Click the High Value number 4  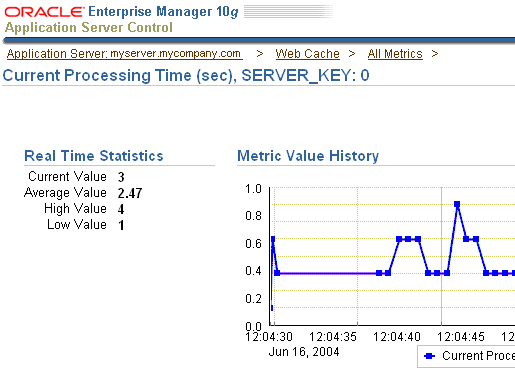point(121,209)
